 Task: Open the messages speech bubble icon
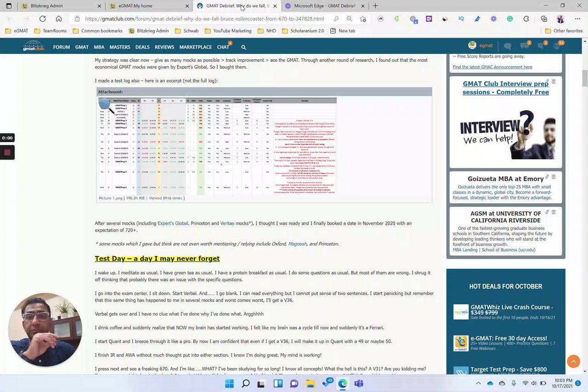click(507, 46)
